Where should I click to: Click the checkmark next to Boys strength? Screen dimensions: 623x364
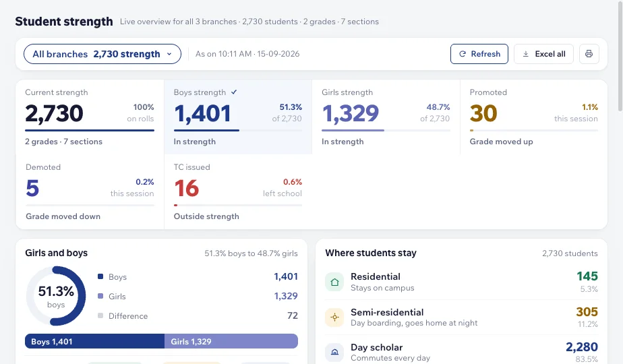coord(234,92)
